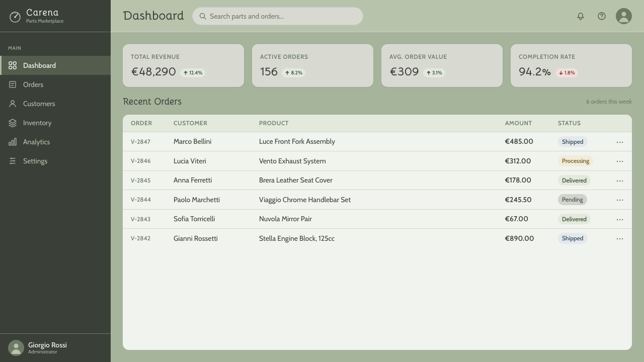Open the user avatar in the header
644x362 pixels.
click(x=624, y=16)
